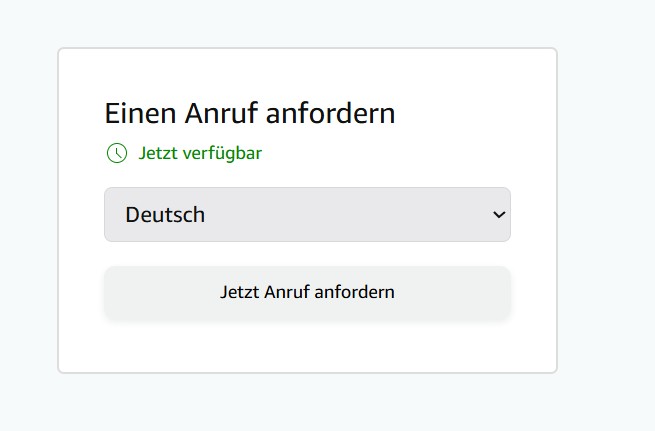655x431 pixels.
Task: Select the "Deutsch" label in the combo box
Action: coord(165,215)
